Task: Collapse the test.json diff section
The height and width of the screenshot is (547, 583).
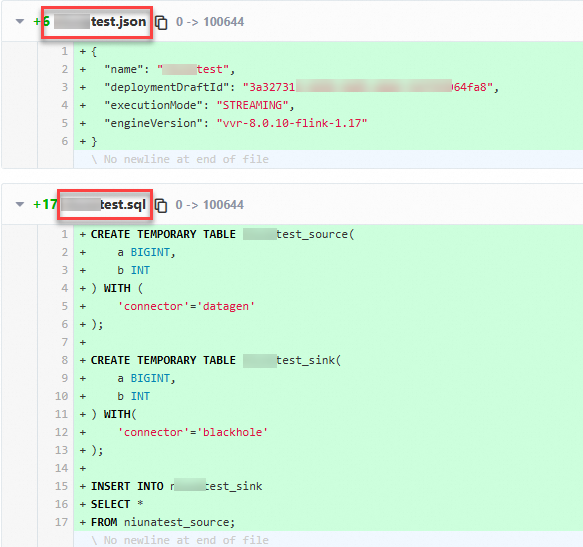Action: (20, 22)
